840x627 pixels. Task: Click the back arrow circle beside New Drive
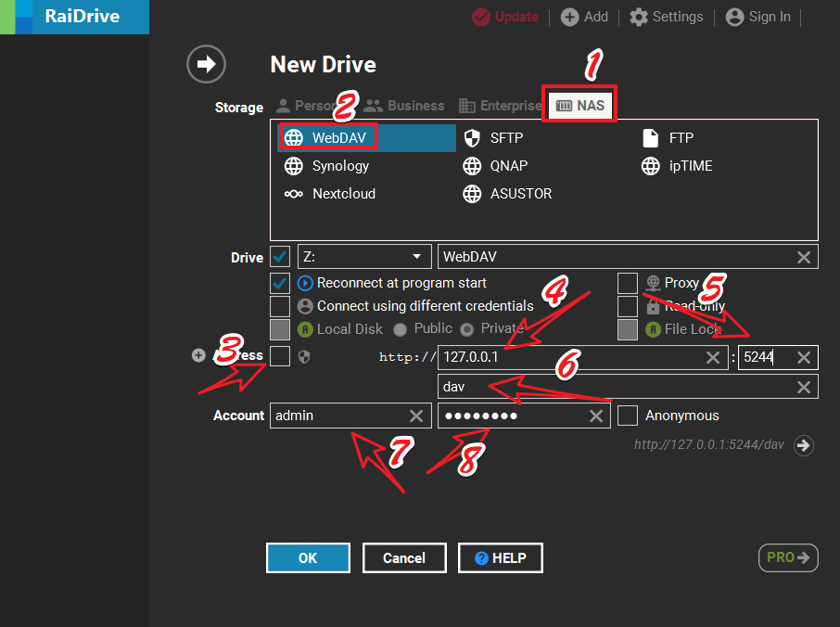tap(206, 64)
